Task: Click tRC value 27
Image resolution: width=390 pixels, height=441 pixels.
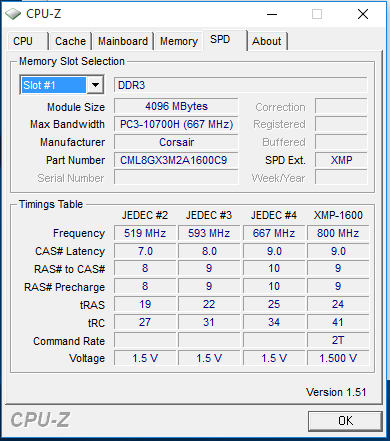Action: point(145,322)
